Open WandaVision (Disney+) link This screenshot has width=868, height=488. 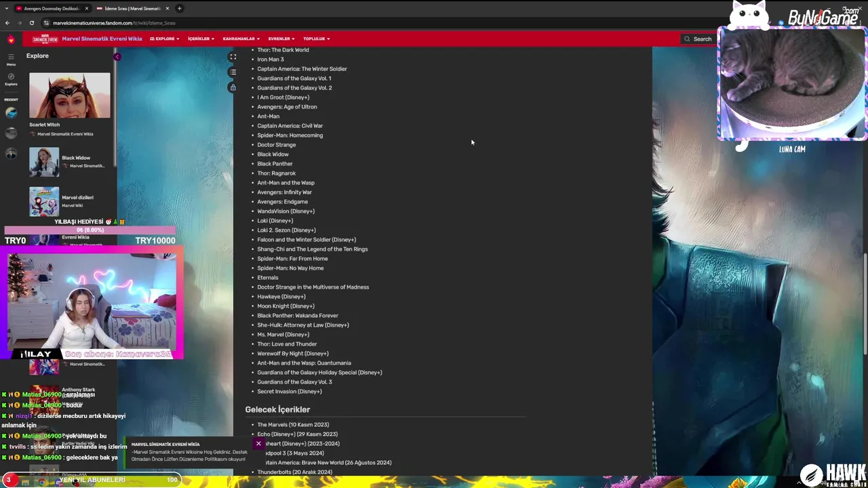(285, 211)
